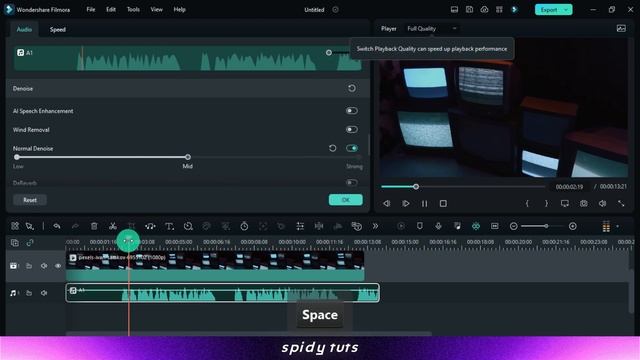Record voiceover with the microphone icon
This screenshot has height=360, width=640.
[438, 226]
